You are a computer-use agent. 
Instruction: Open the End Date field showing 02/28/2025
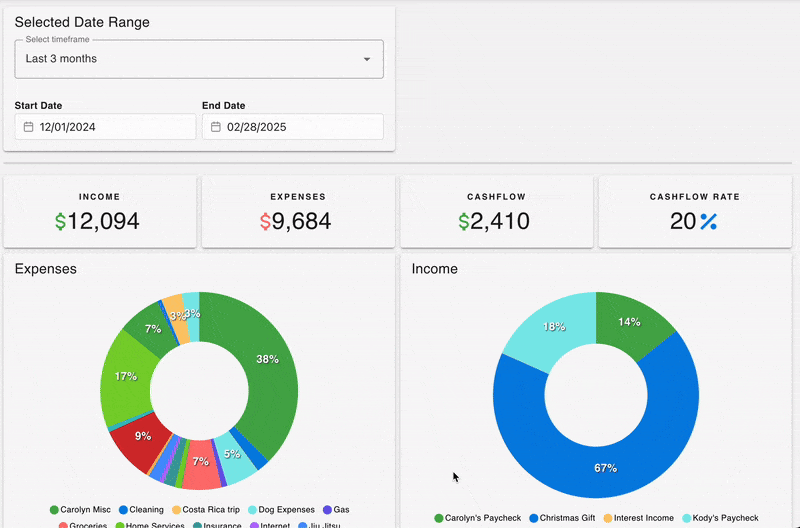(292, 127)
